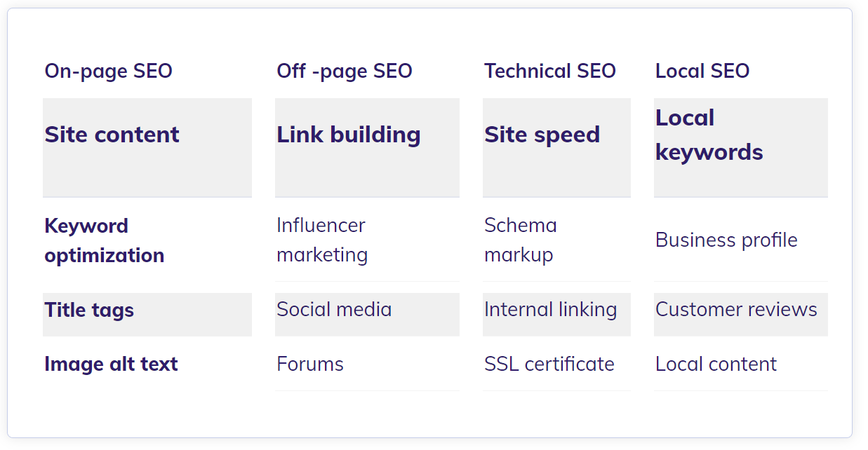Select the Business profile entry
This screenshot has width=868, height=450.
click(x=726, y=240)
